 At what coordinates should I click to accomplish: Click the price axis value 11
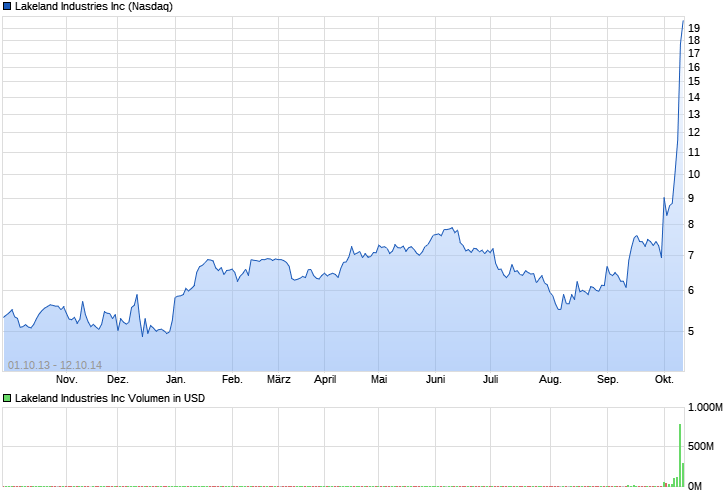coord(694,152)
